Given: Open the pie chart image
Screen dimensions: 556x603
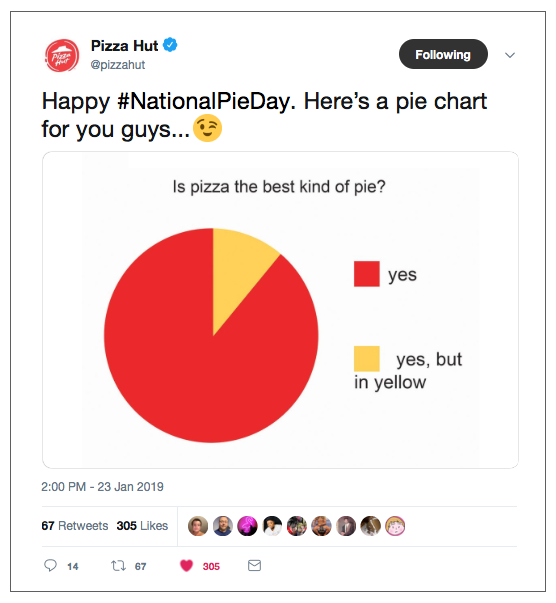Looking at the screenshot, I should (280, 310).
